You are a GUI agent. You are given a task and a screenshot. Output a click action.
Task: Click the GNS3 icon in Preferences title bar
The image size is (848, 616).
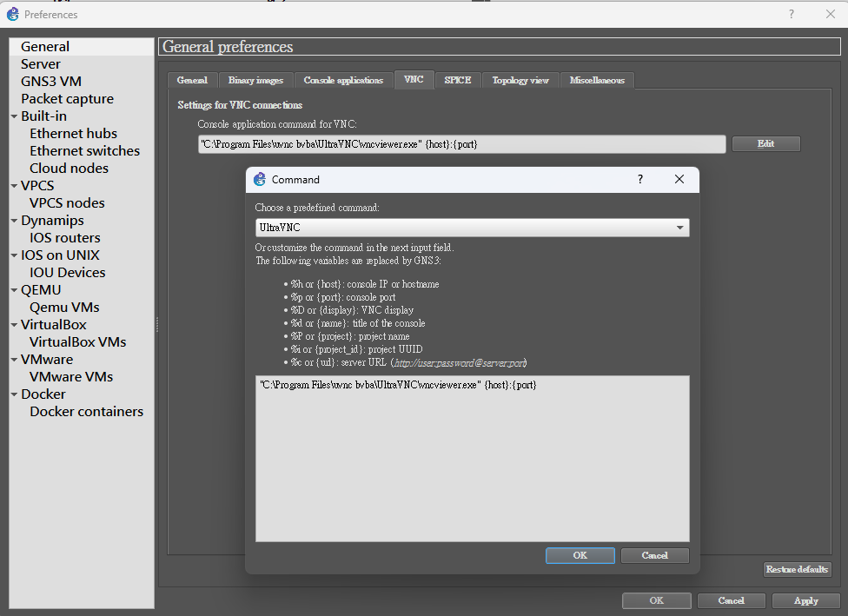12,14
